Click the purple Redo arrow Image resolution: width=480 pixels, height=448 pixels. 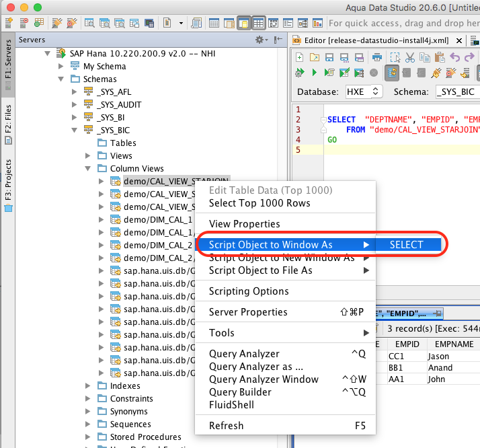(469, 57)
